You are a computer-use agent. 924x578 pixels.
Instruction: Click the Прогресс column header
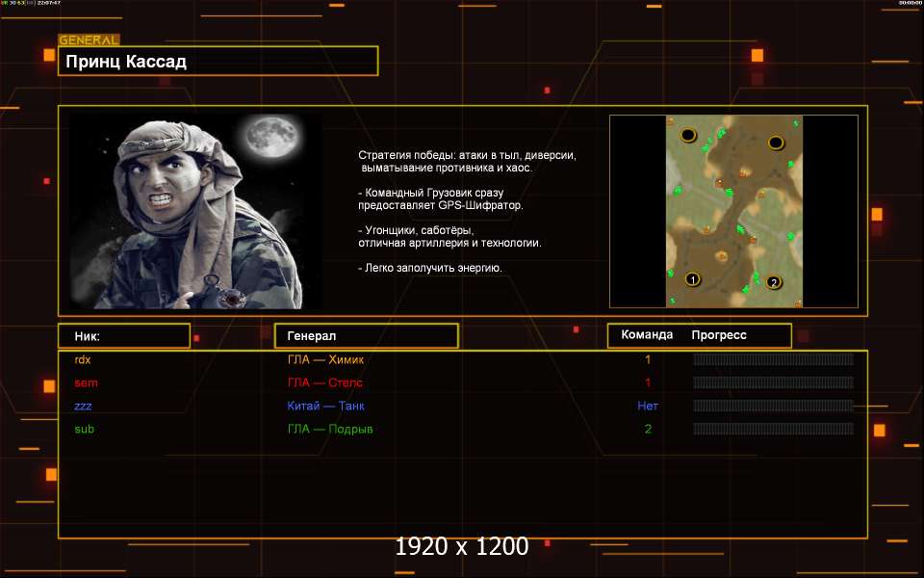[719, 335]
